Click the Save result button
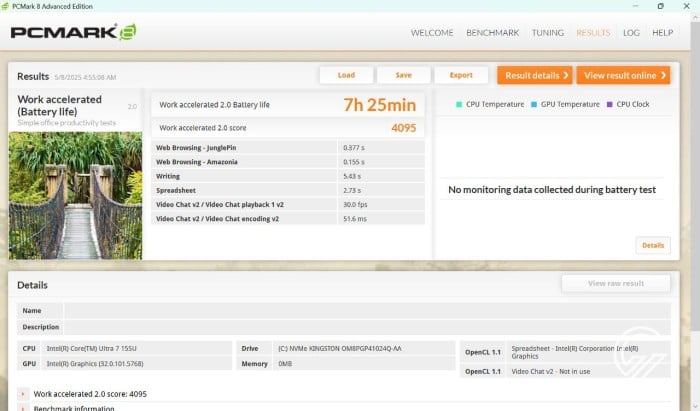 (404, 75)
